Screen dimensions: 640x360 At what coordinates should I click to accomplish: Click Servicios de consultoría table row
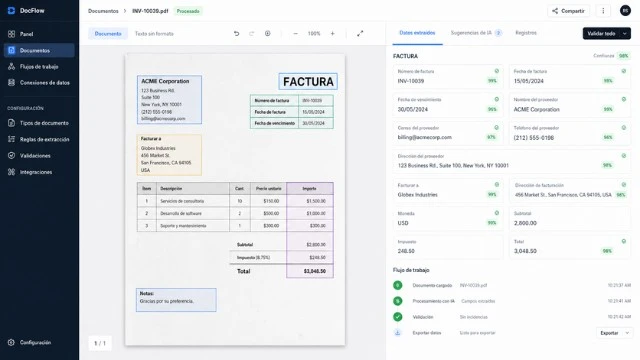(235, 201)
